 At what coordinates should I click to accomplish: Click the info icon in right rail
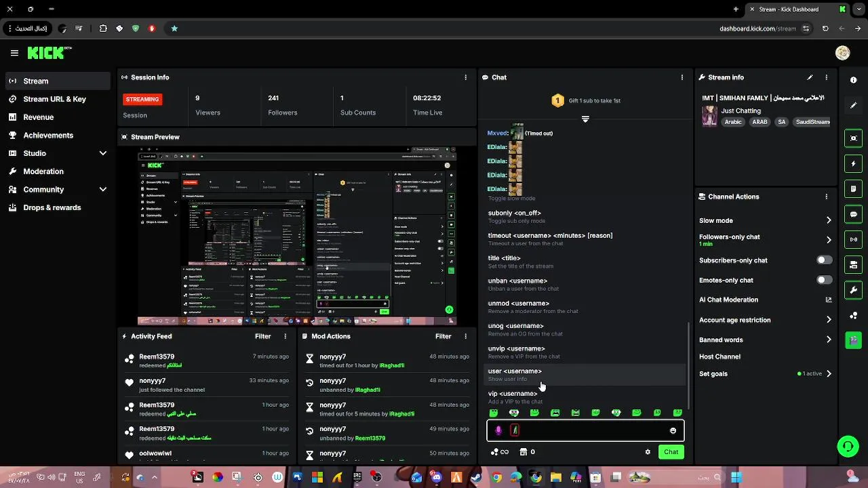tap(854, 80)
